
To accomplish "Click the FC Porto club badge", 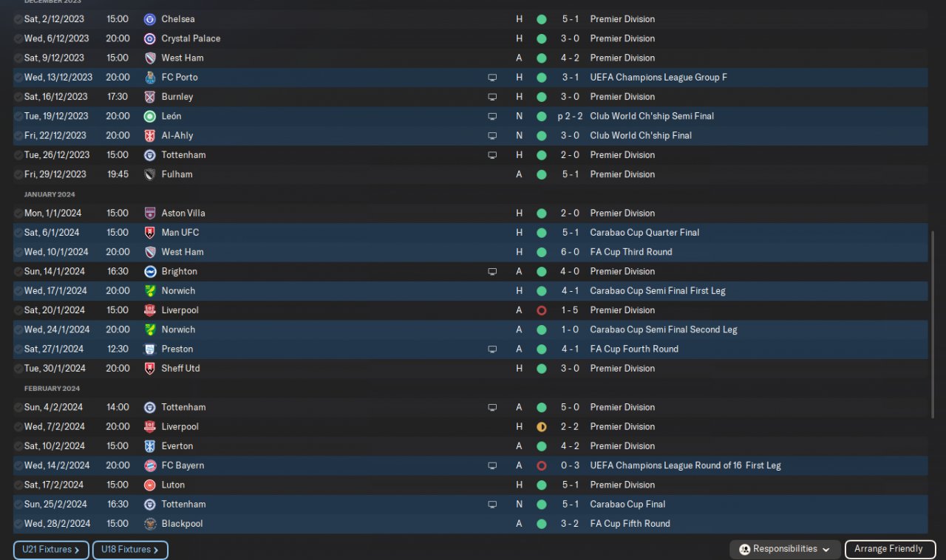I will [150, 78].
